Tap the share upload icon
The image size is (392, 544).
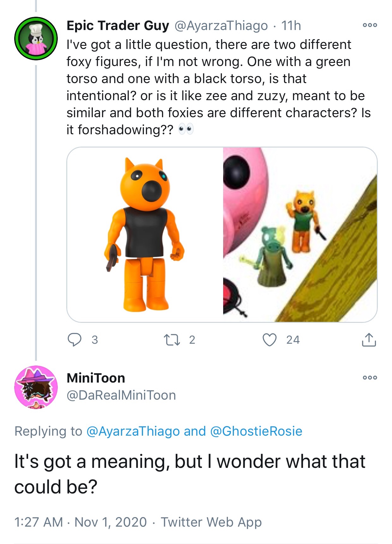click(x=369, y=340)
